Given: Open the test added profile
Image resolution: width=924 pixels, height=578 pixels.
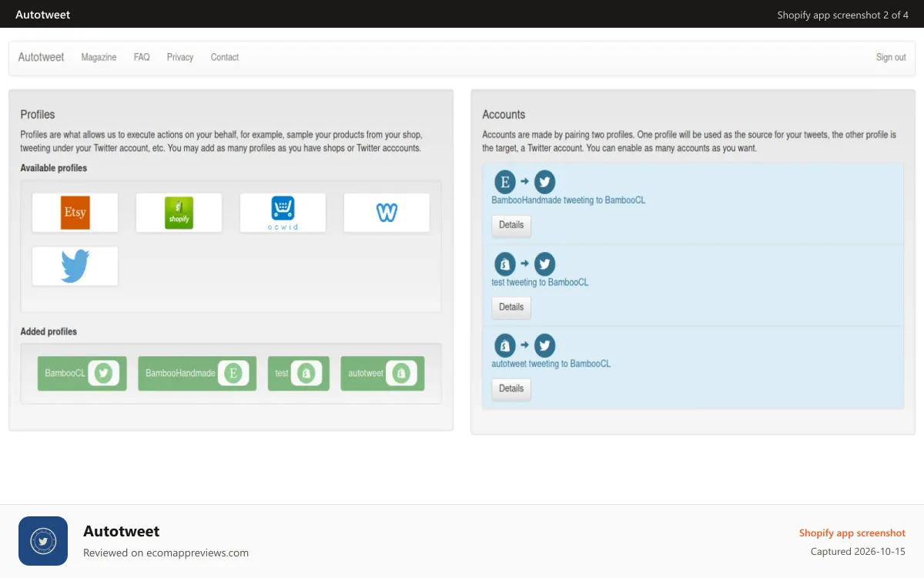Looking at the screenshot, I should tap(299, 373).
